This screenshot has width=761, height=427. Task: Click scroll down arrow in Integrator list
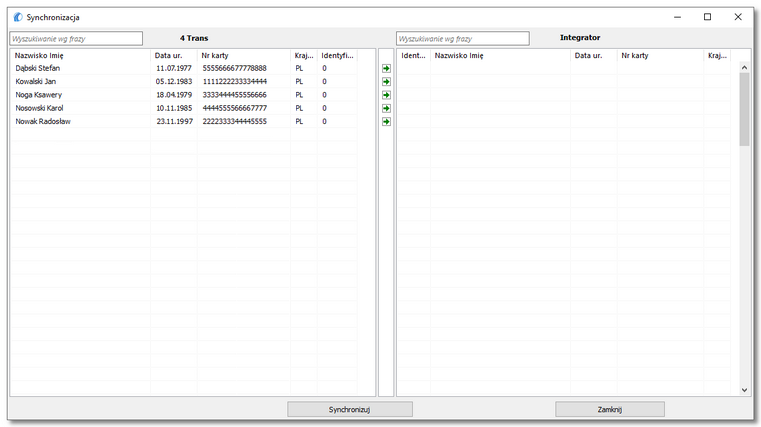pyautogui.click(x=744, y=390)
